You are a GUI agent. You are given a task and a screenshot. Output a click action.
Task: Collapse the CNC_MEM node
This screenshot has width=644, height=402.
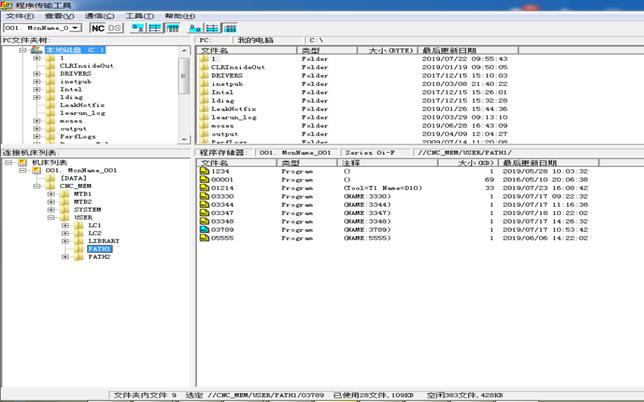[37, 186]
